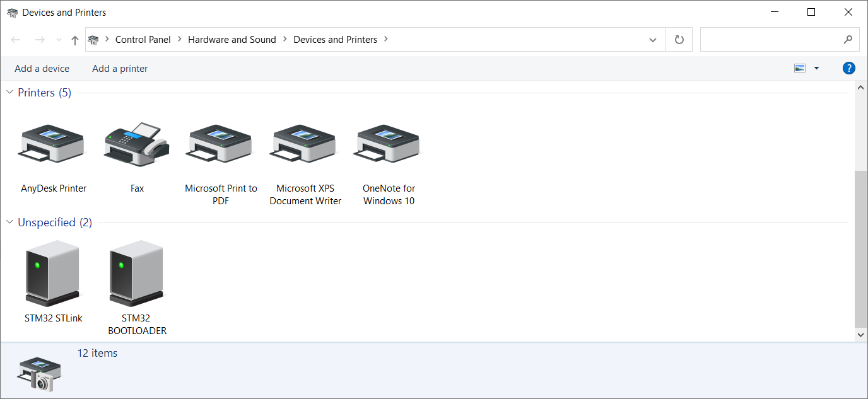Click the Printers (5) group header
The image size is (868, 399).
(x=45, y=93)
